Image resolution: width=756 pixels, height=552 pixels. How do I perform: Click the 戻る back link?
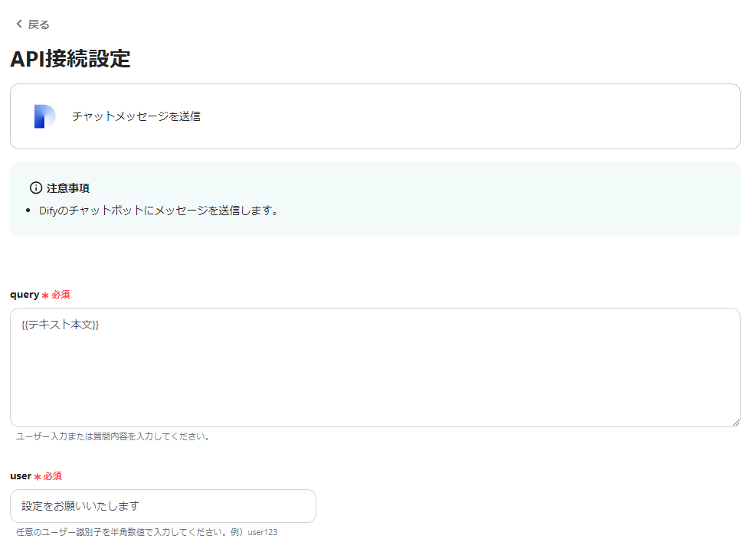[x=37, y=24]
